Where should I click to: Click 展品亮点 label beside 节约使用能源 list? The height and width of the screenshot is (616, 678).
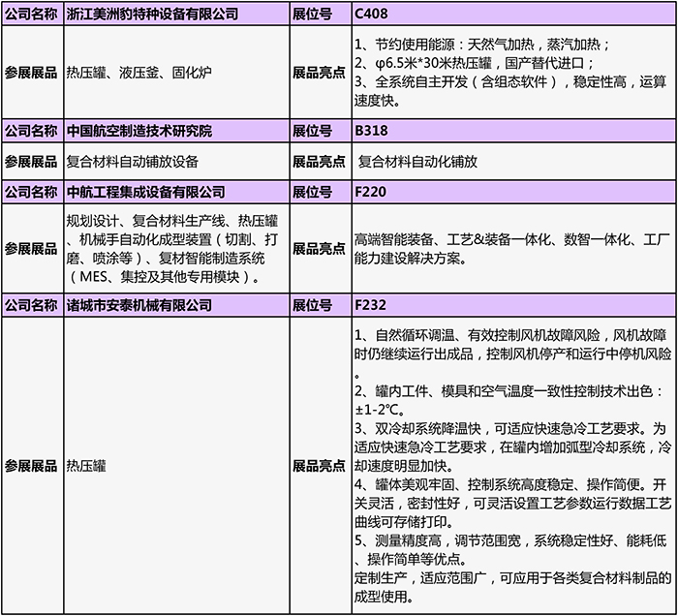click(x=319, y=73)
